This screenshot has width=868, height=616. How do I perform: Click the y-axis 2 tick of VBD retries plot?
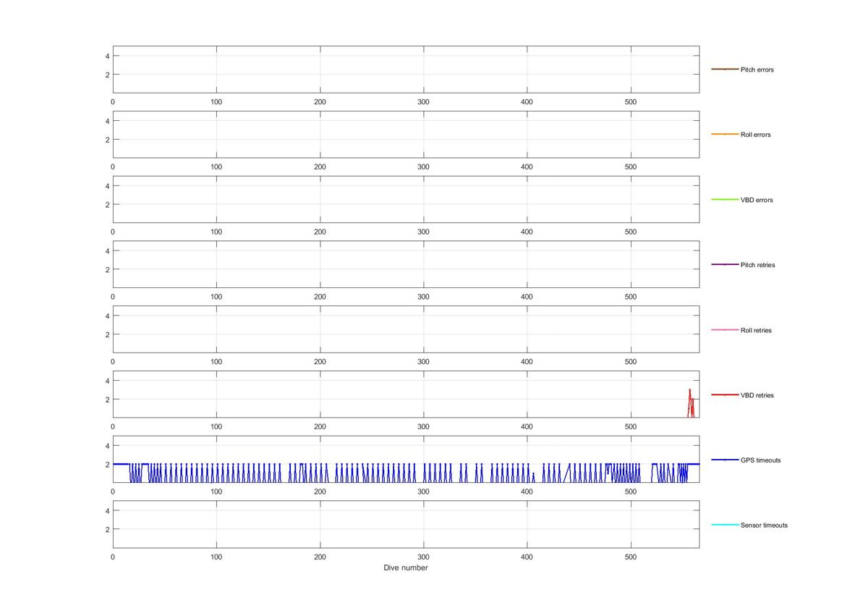107,400
